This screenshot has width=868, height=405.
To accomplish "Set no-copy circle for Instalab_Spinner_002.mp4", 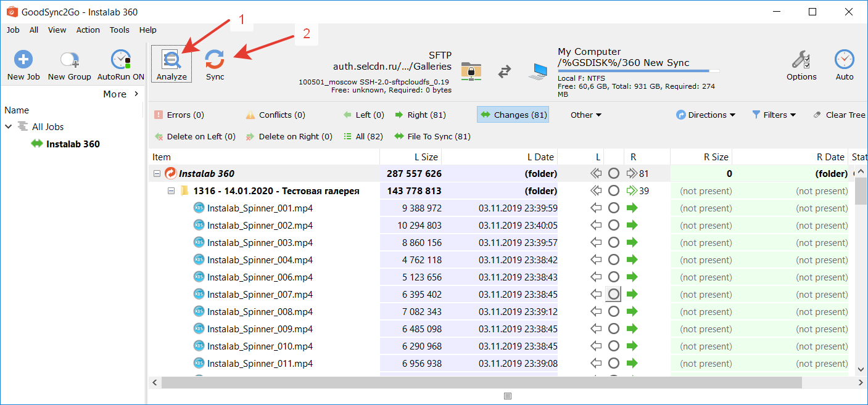I will [613, 226].
